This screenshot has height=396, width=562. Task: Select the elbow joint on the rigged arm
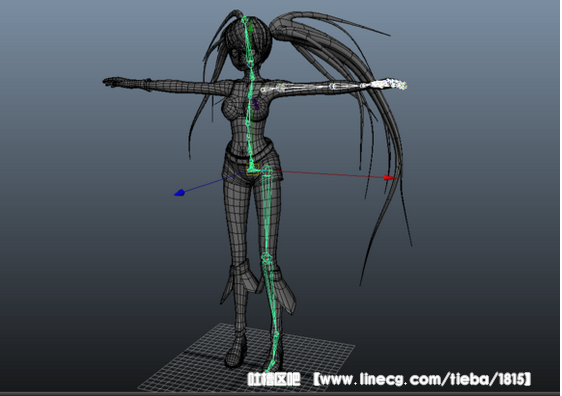(333, 86)
